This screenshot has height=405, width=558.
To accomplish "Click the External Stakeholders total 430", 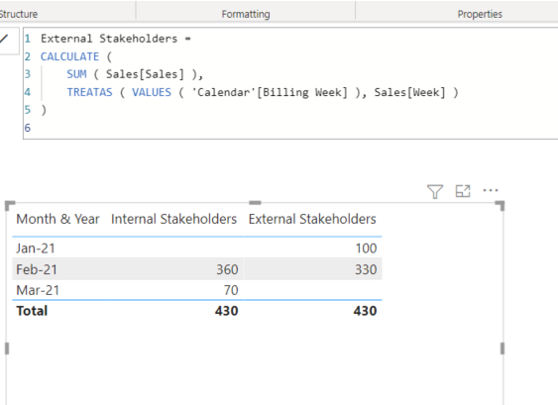I will tap(365, 311).
